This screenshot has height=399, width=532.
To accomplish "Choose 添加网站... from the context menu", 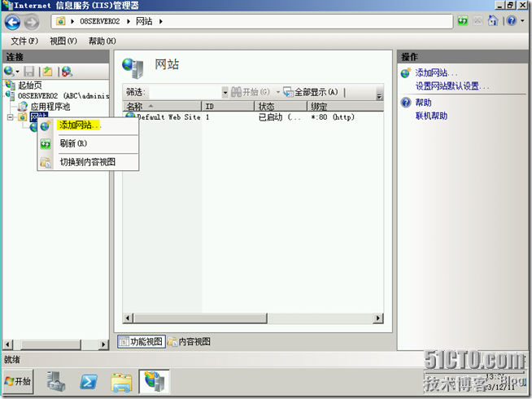I will pos(80,125).
